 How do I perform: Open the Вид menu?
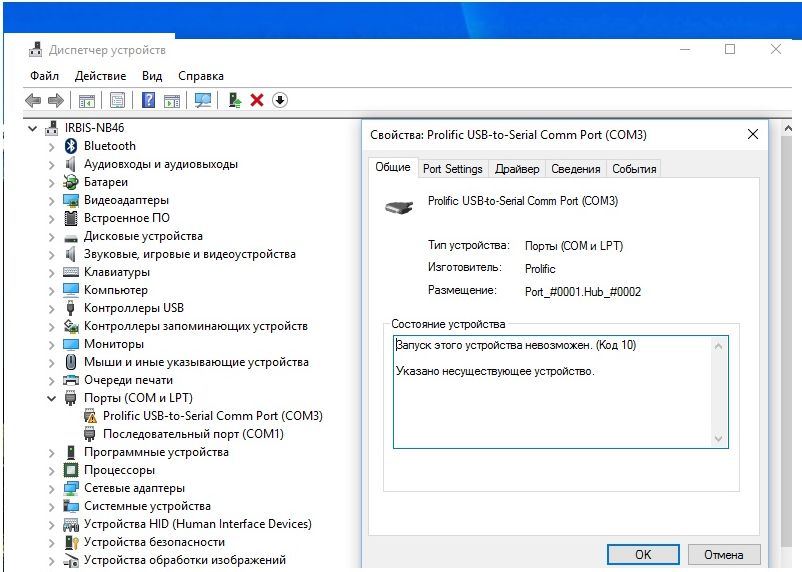click(x=152, y=76)
